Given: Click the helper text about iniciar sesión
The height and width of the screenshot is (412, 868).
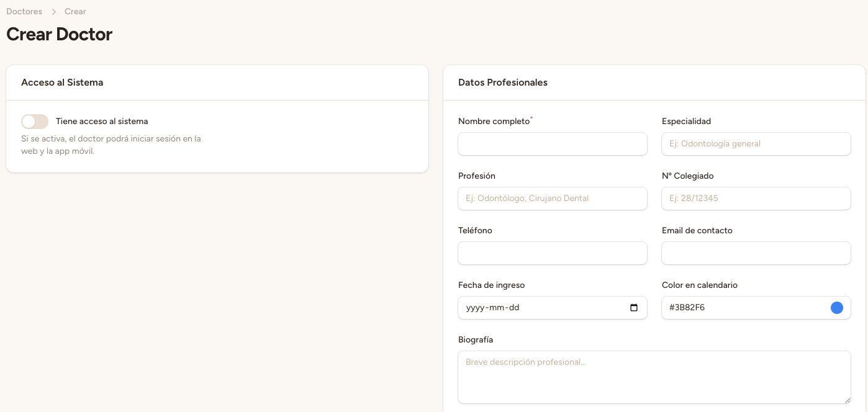Looking at the screenshot, I should pos(111,145).
